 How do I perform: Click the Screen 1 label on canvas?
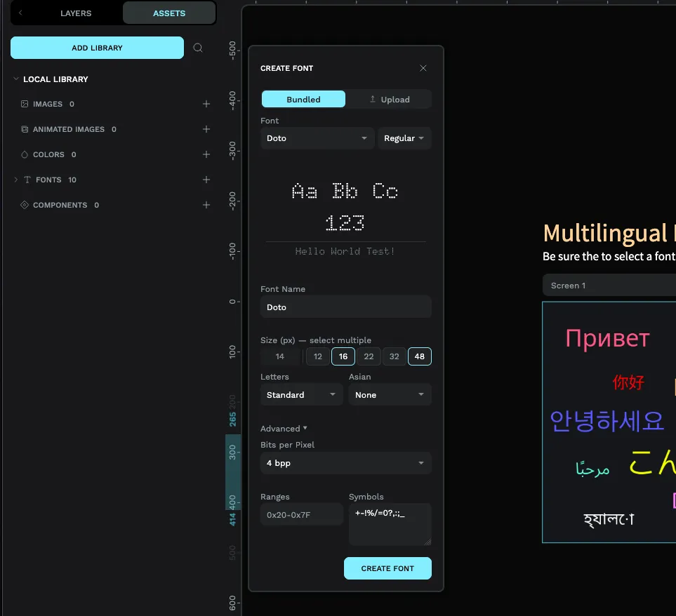[x=568, y=286]
